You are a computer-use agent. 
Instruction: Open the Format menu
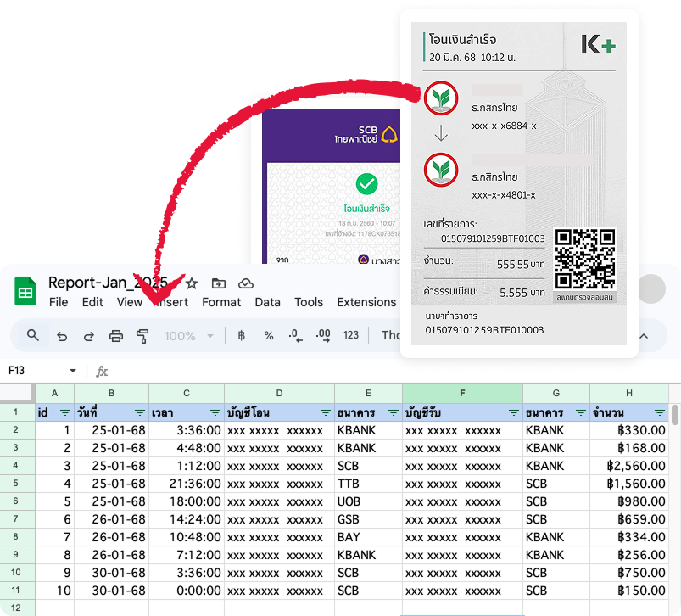coord(221,302)
